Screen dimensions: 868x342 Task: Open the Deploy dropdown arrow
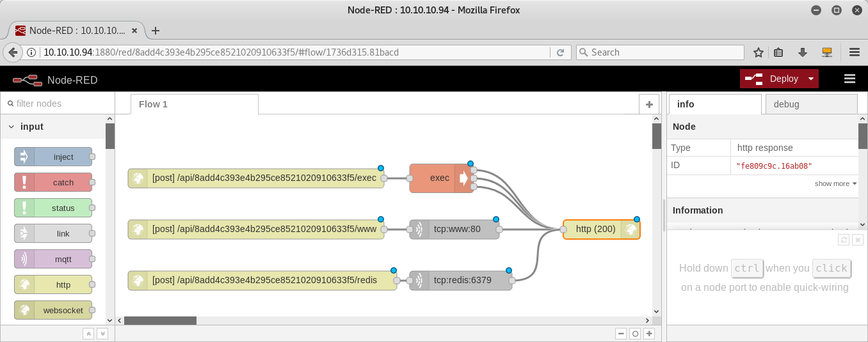812,79
